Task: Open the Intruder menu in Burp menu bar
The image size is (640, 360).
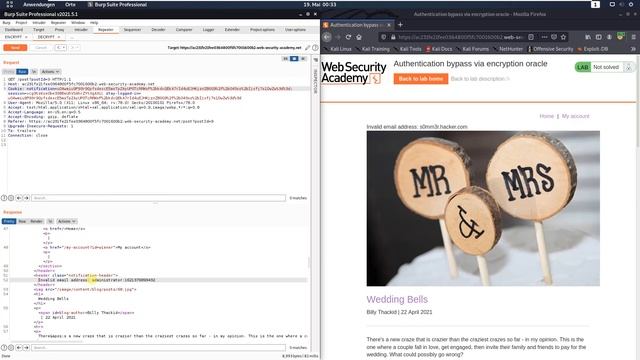Action: pos(39,23)
